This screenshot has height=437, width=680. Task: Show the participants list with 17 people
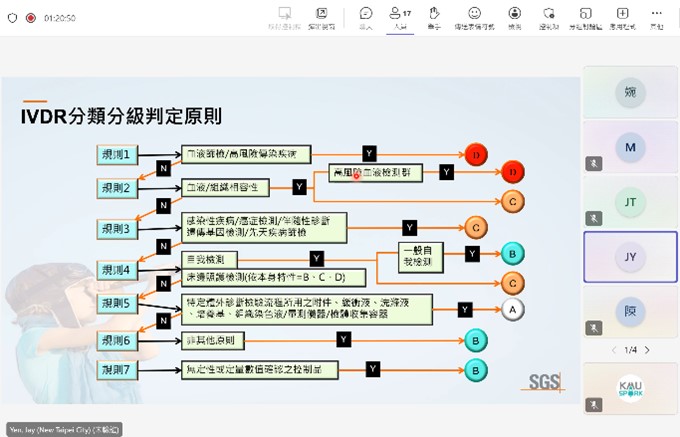[x=400, y=16]
